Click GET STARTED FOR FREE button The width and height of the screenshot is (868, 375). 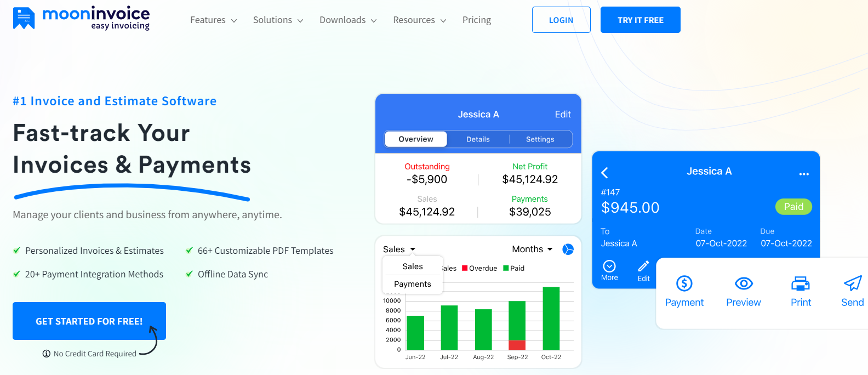click(89, 321)
